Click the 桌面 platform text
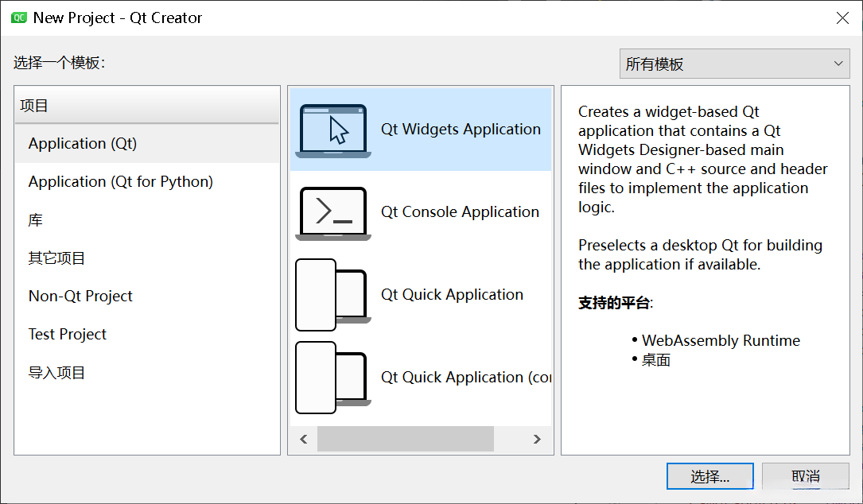Image resolution: width=863 pixels, height=504 pixels. click(x=656, y=360)
